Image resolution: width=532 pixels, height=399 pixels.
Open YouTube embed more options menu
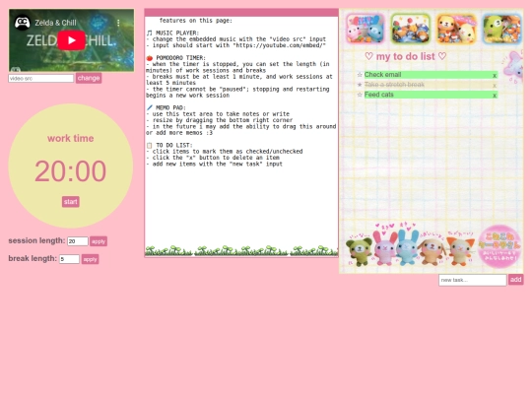(x=118, y=23)
